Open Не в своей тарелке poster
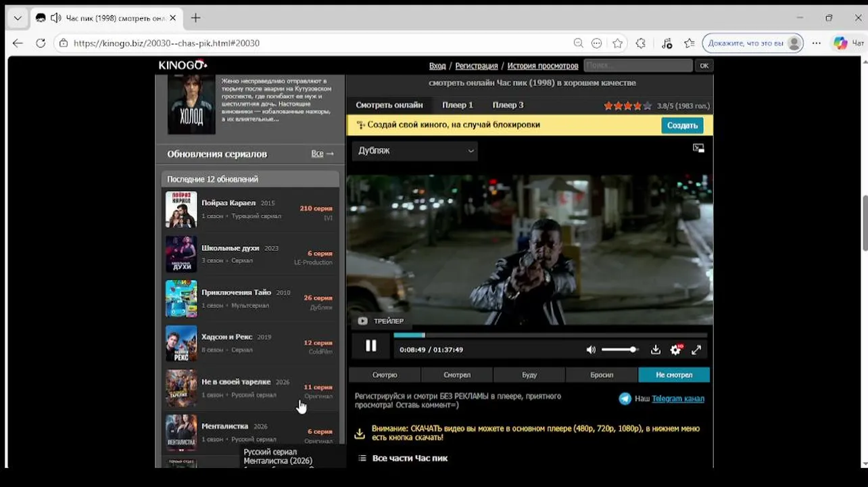Viewport: 868px width, 487px height. [x=181, y=388]
